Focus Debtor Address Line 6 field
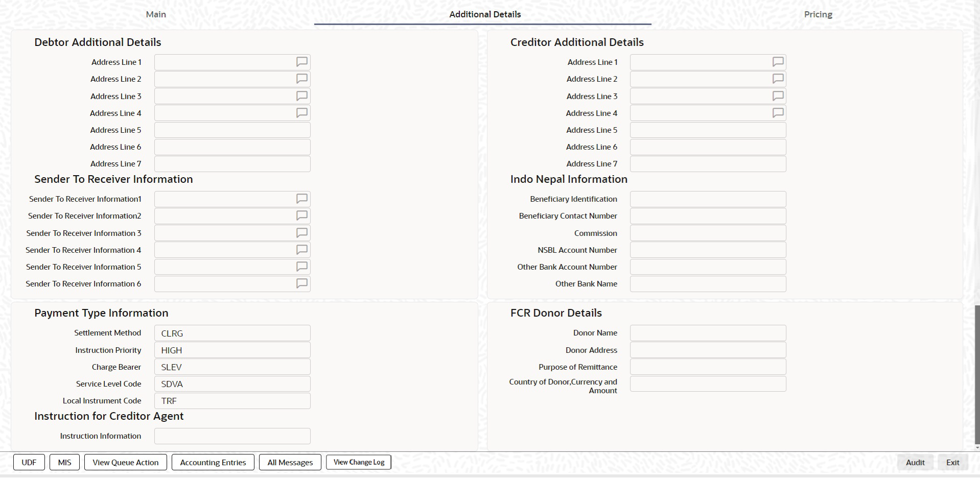Viewport: 980px width, 479px height. (x=232, y=147)
